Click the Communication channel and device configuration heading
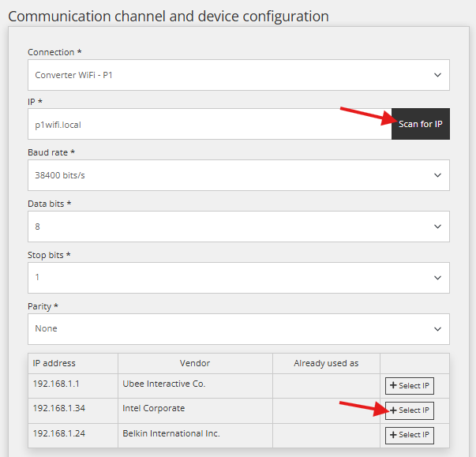Screen dimensions: 476x457 coord(168,17)
